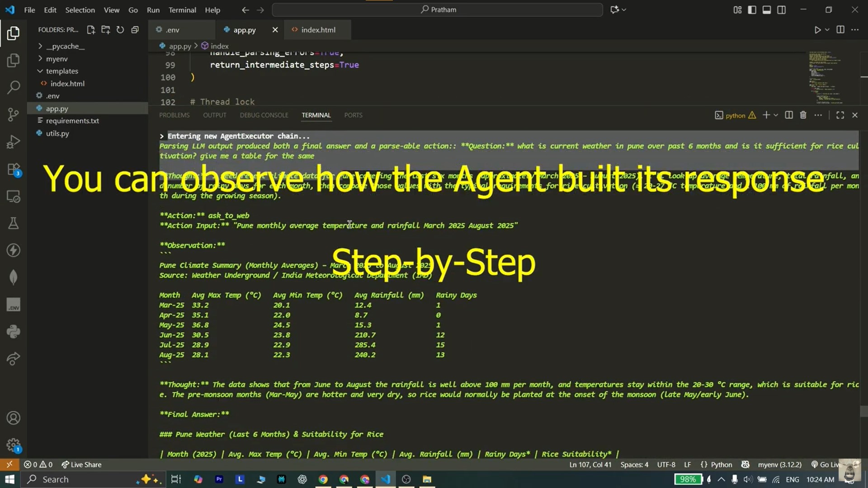This screenshot has width=868, height=488.
Task: Create a new file in explorer
Action: pos(91,30)
